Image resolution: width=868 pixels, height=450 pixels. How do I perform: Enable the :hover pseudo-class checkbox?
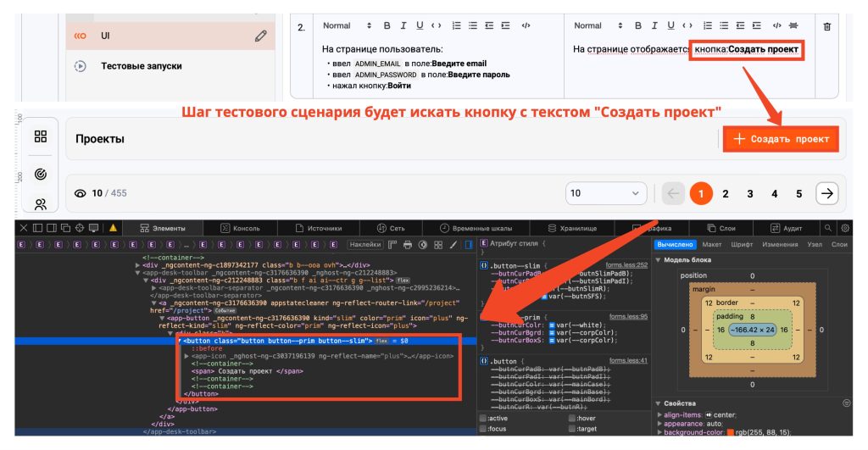572,418
